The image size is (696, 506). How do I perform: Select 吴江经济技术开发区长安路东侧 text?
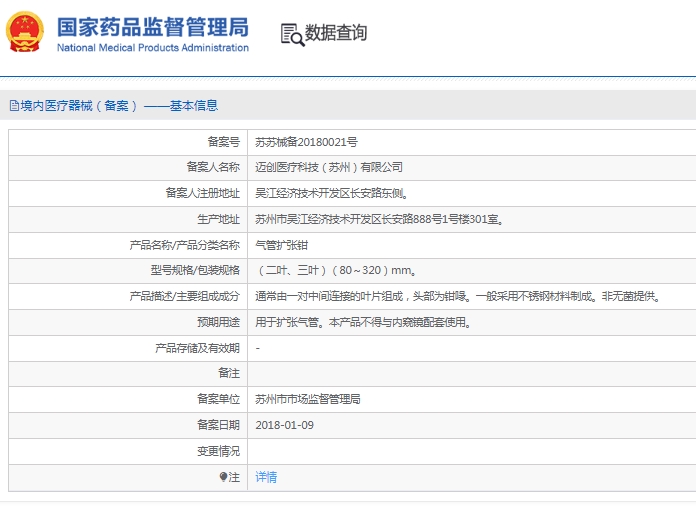[x=332, y=193]
